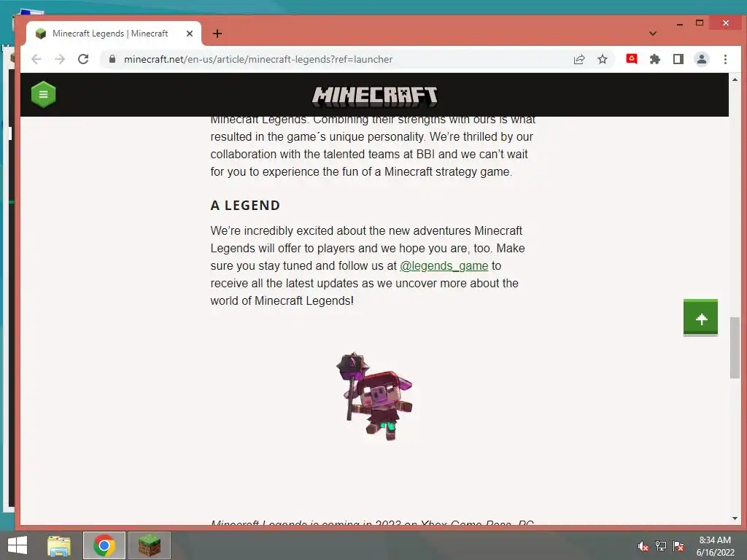Share this page via share icon
Viewport: 747px width, 560px height.
[x=578, y=59]
